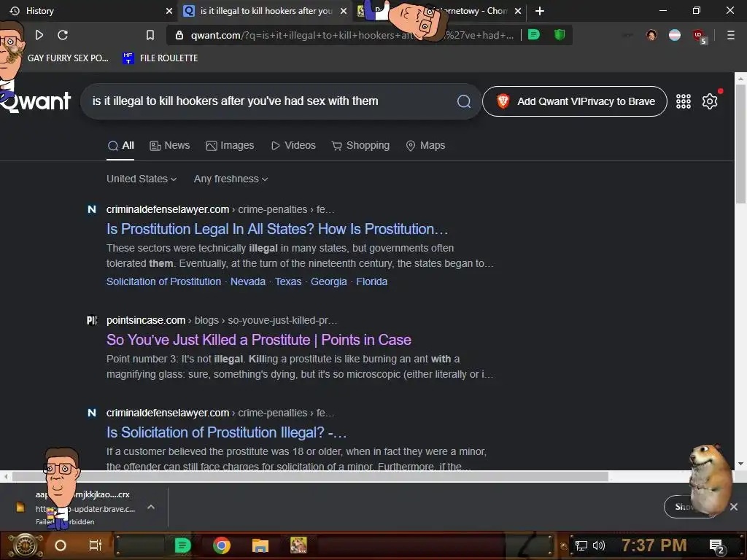747x560 pixels.
Task: Launch Chrome from the taskbar
Action: pos(222,545)
